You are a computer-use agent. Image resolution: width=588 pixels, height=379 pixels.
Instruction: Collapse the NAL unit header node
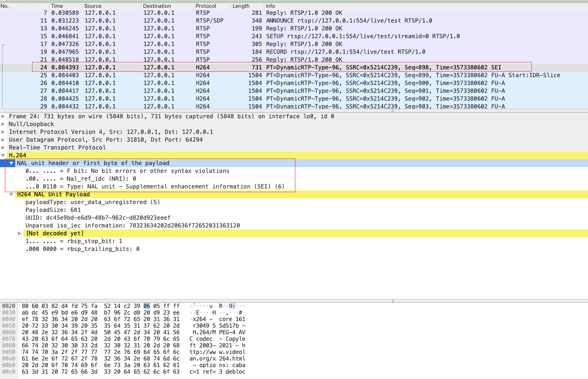pyautogui.click(x=12, y=163)
